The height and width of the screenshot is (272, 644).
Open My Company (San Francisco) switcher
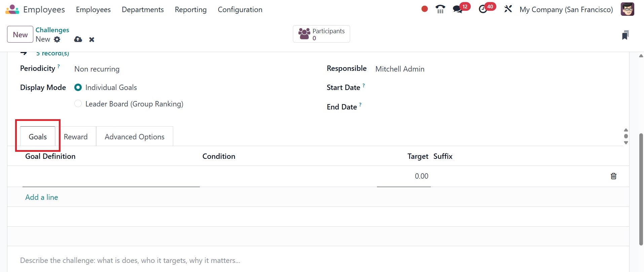coord(566,9)
